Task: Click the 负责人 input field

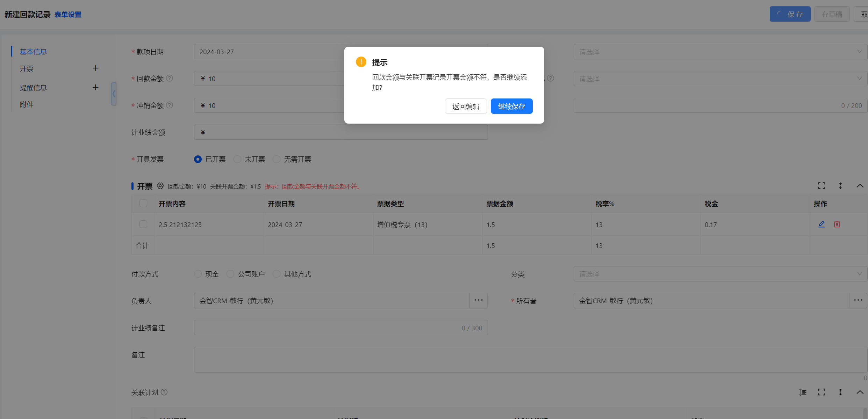Action: click(x=332, y=301)
